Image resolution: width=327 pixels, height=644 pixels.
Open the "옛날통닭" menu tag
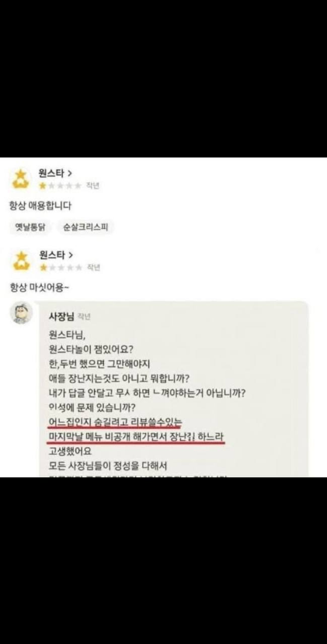(30, 227)
